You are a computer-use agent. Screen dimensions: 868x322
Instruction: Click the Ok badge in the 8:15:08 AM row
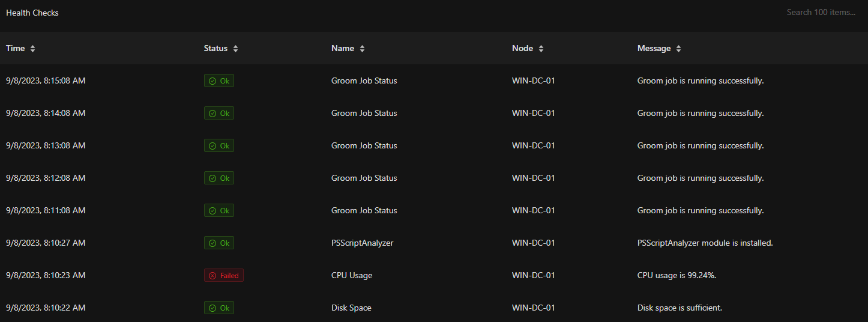219,80
